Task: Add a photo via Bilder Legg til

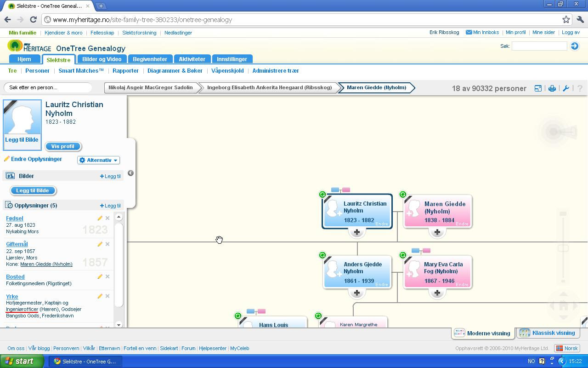Action: (x=110, y=176)
